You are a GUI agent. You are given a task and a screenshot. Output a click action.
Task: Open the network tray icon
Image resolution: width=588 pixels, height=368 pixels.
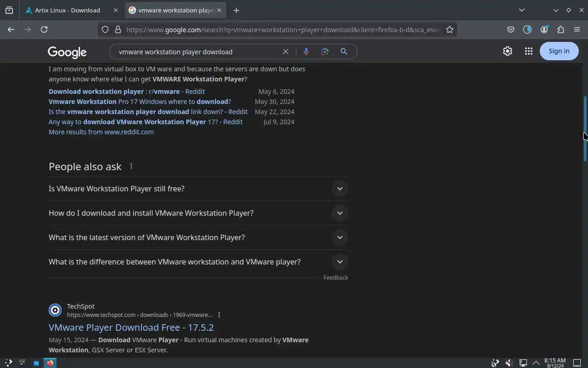[x=523, y=363]
